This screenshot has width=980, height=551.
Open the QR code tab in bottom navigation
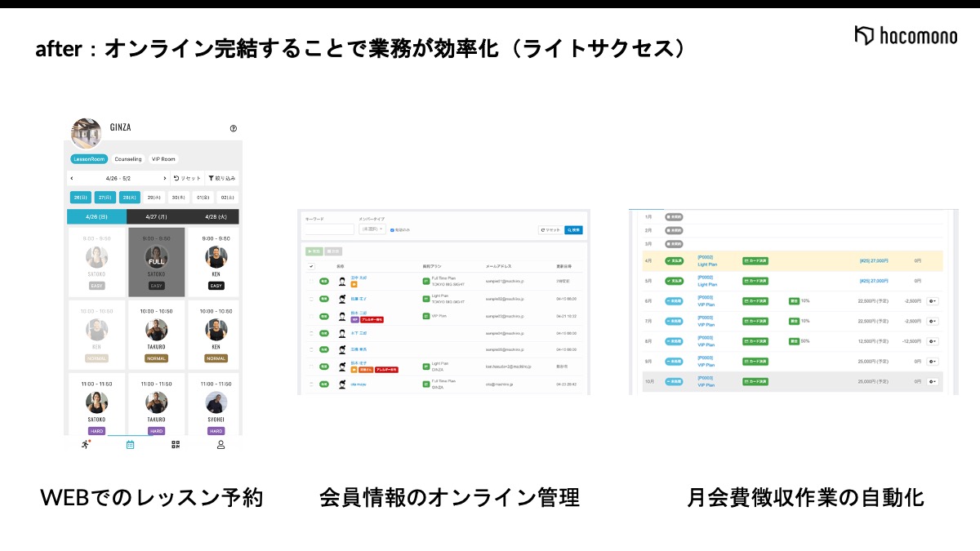coord(176,445)
